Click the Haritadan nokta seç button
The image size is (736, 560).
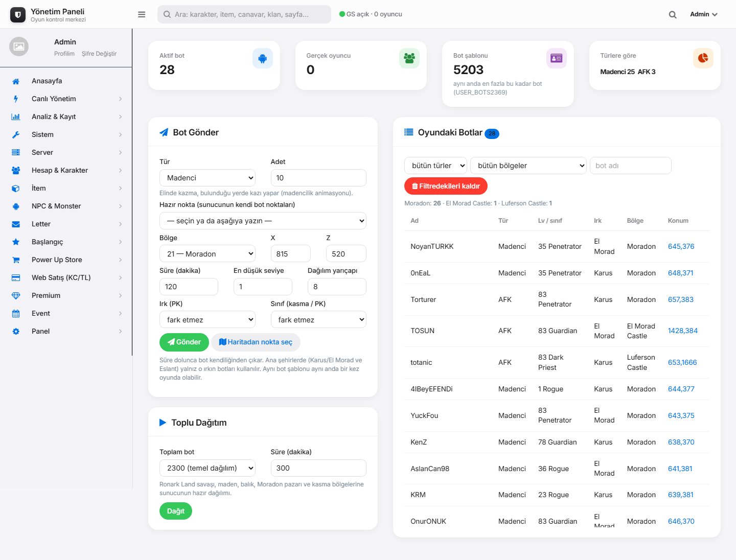[256, 342]
